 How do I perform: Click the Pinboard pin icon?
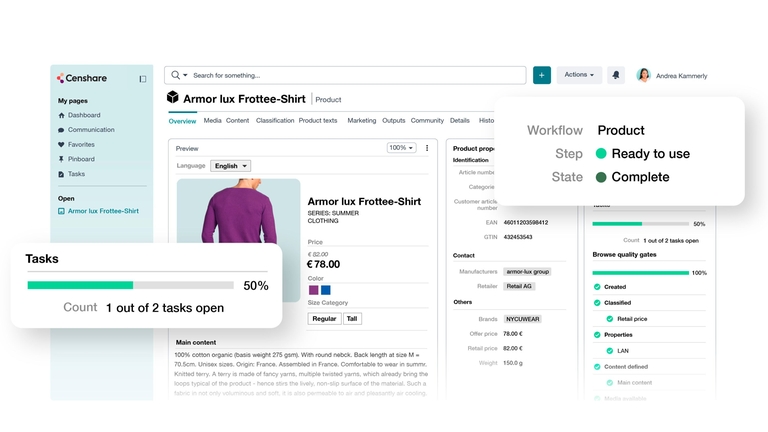tap(61, 159)
